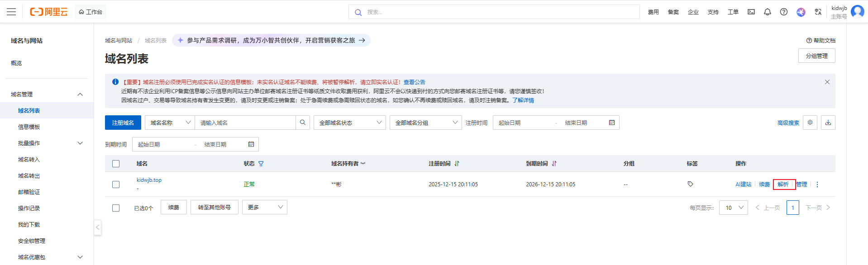Check the kidwjb.top row checkbox
Viewport: 868px width, 265px height.
tap(116, 185)
